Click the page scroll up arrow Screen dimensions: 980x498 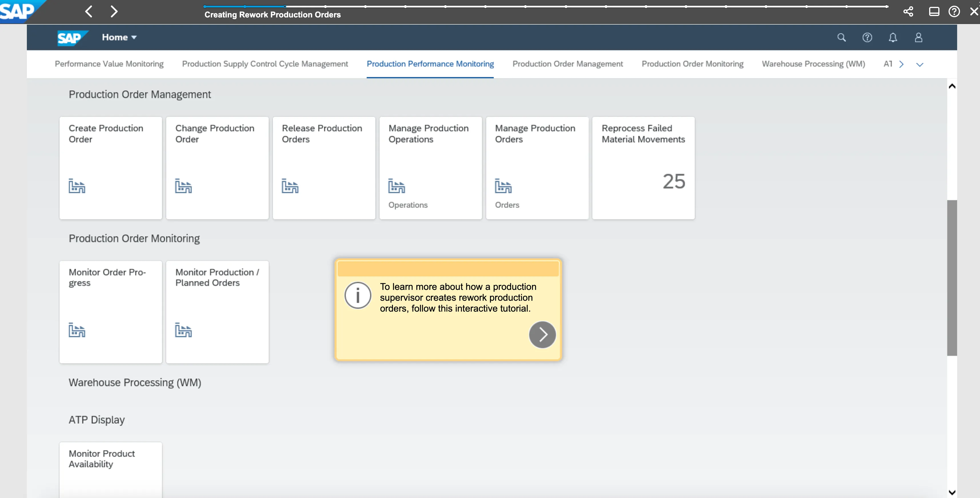(x=952, y=86)
